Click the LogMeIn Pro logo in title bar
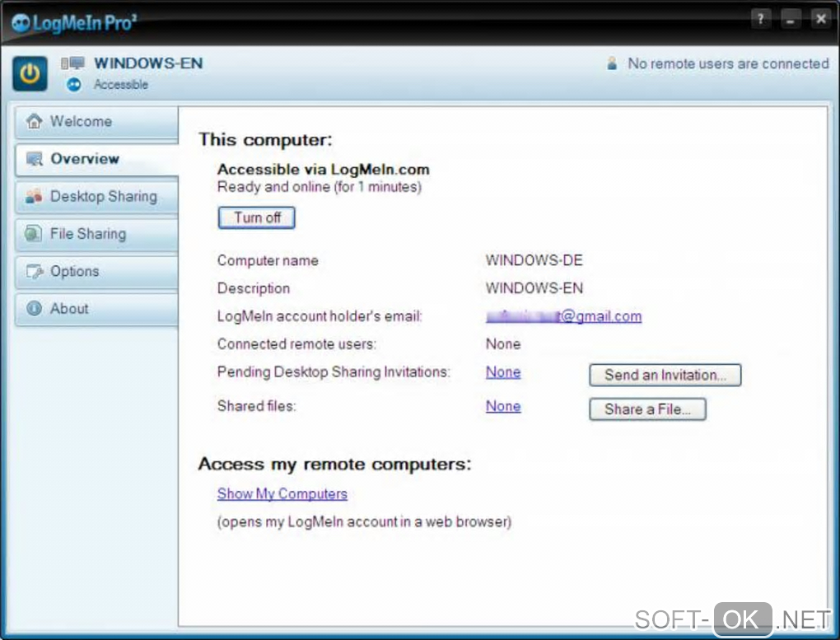Image resolution: width=840 pixels, height=640 pixels. tap(74, 23)
